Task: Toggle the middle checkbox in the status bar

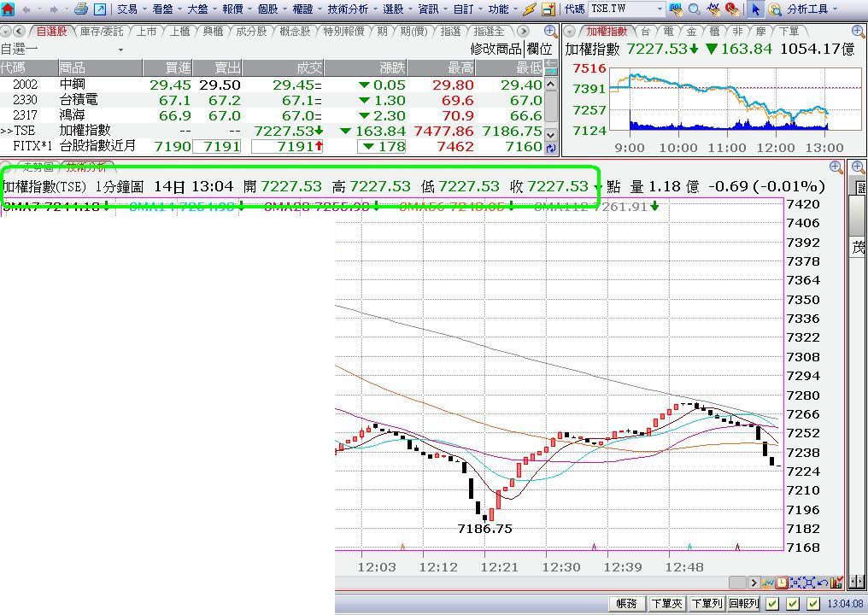Action: coord(794,603)
